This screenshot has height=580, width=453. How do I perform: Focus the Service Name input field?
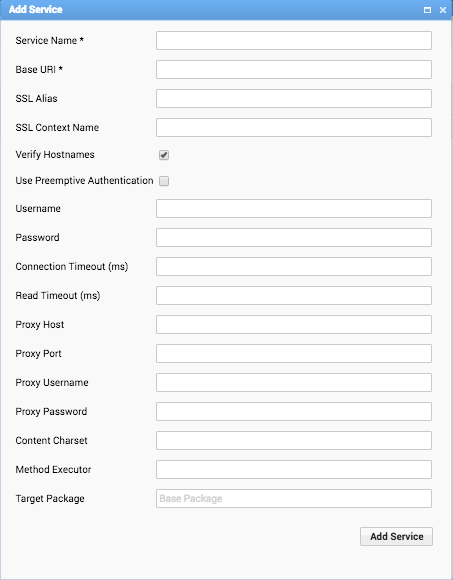click(x=294, y=40)
